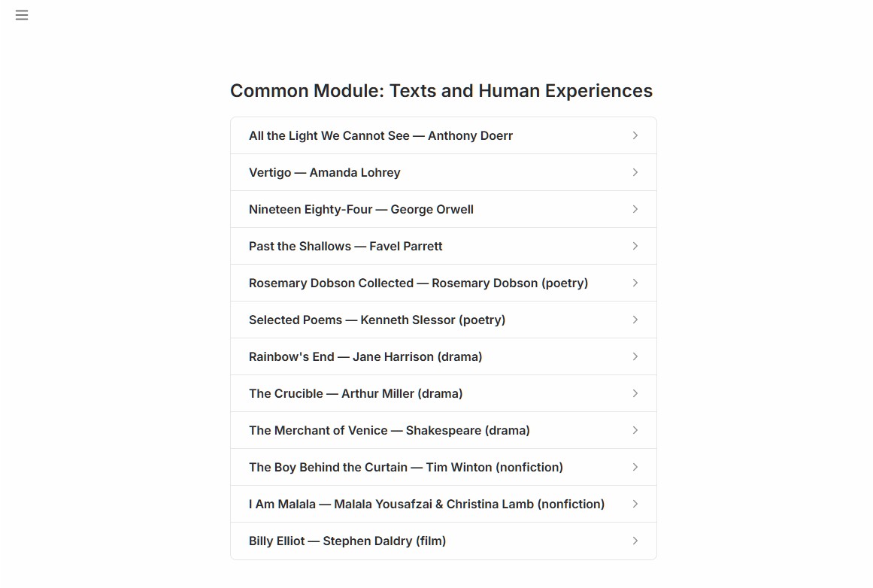
Task: Expand Billy Elliot row chevron
Action: (635, 541)
